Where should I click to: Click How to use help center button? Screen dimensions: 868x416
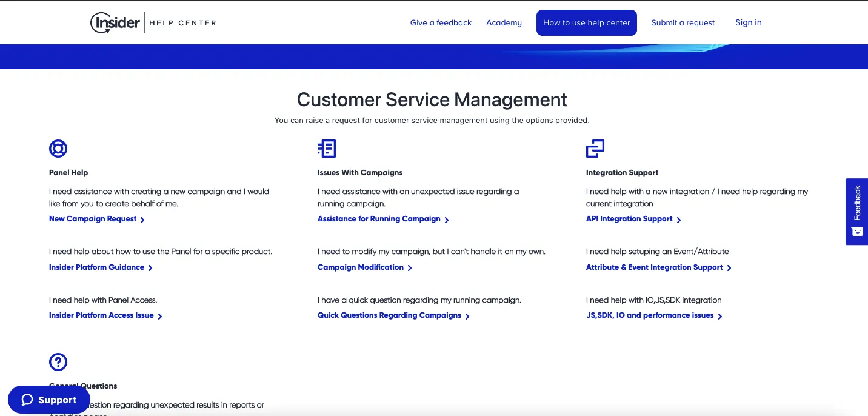(x=587, y=22)
